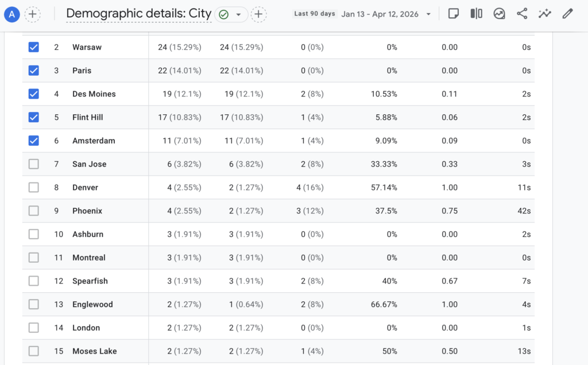Expand the report status check dropdown
Image resolution: width=588 pixels, height=365 pixels.
click(238, 14)
